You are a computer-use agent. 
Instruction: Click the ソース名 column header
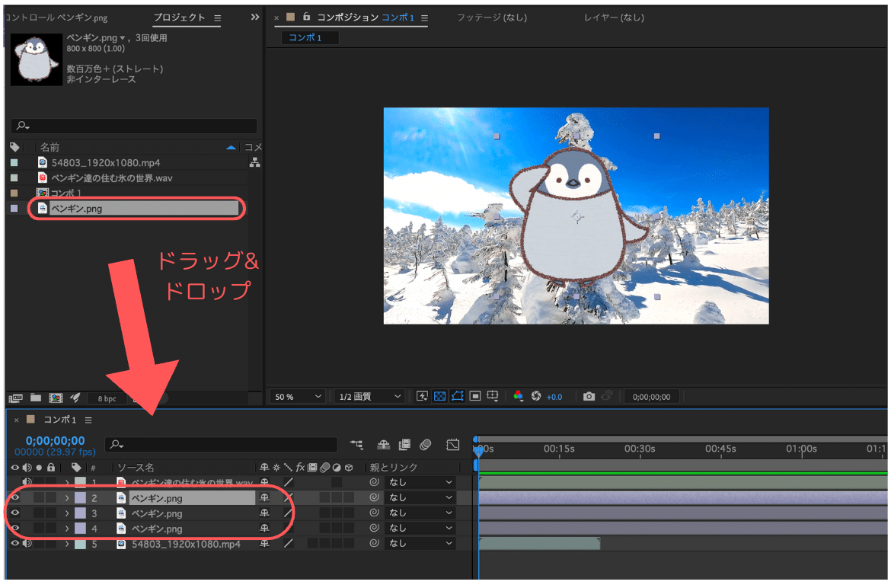point(136,468)
